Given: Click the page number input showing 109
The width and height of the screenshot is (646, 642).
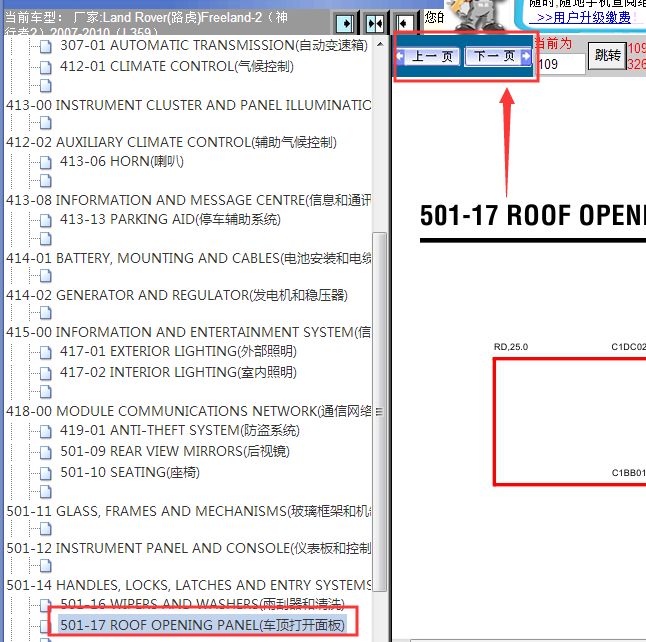Looking at the screenshot, I should tap(561, 64).
